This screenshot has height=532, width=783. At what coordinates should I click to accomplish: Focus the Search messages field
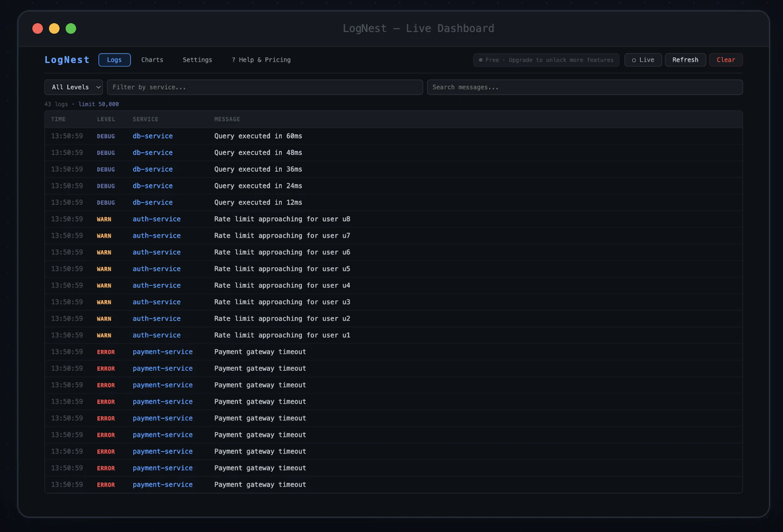click(x=585, y=87)
